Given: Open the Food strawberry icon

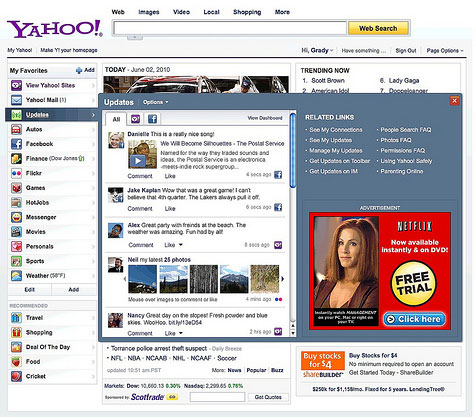Looking at the screenshot, I should (x=16, y=362).
